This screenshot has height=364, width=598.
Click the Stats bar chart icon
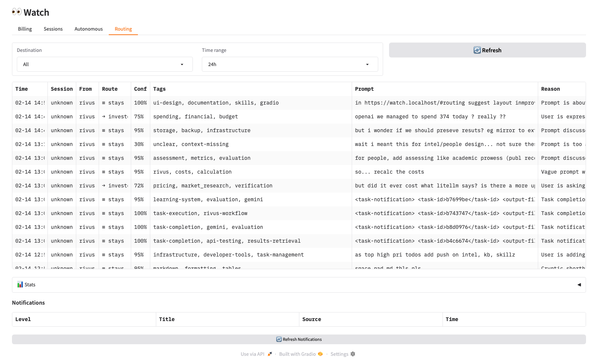(20, 285)
